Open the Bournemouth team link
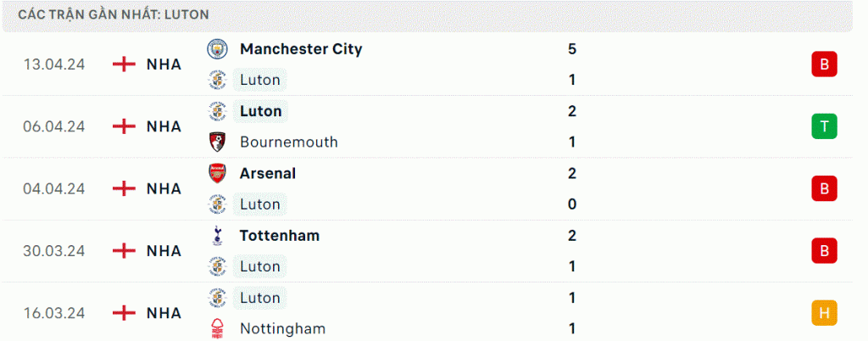This screenshot has width=868, height=341. pos(289,143)
